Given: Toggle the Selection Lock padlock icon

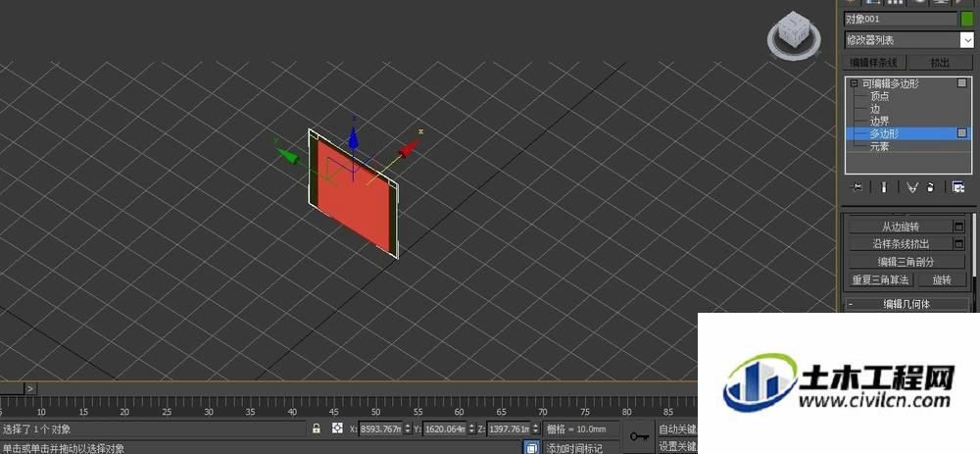Looking at the screenshot, I should pos(317,429).
